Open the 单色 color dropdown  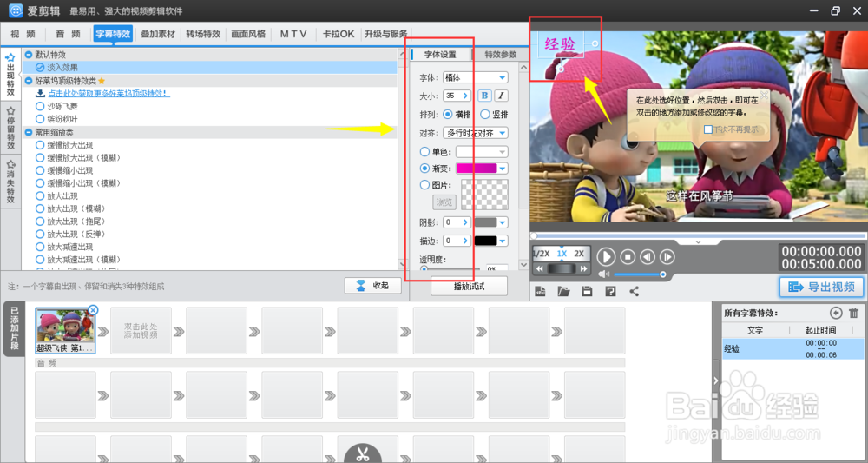pos(482,152)
